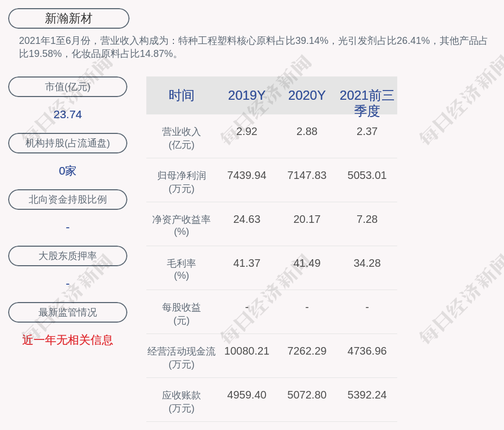The width and height of the screenshot is (504, 430).
Task: Select the 归母净利润(万元) row label
Action: click(x=182, y=182)
